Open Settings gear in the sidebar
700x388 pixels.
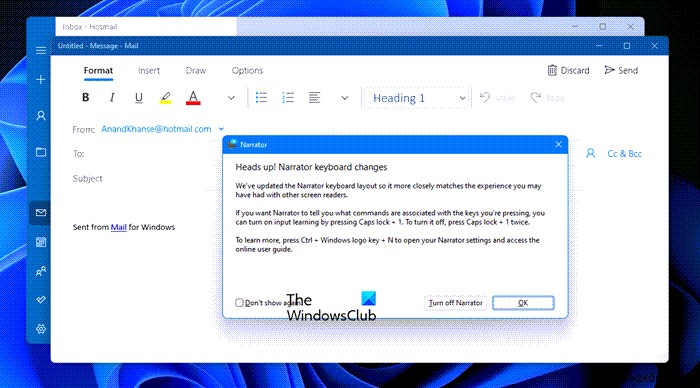click(x=41, y=329)
